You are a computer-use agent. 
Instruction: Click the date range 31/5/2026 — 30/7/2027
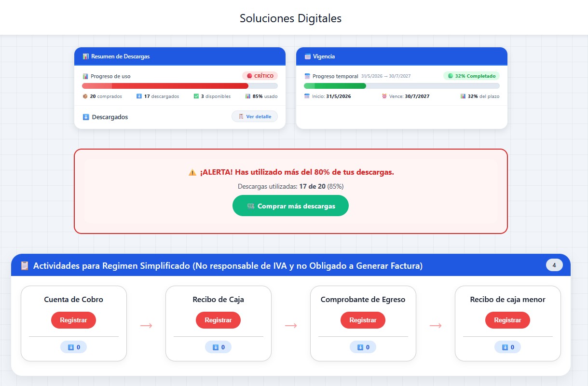[386, 76]
